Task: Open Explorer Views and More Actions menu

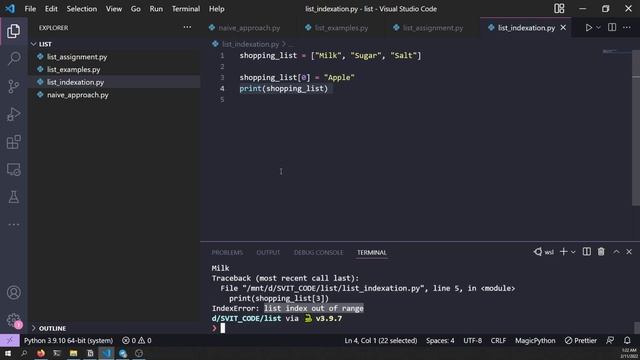Action: coord(187,27)
